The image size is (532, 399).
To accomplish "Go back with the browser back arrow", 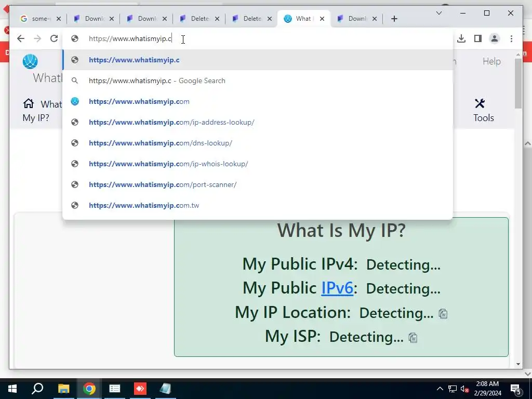I will 21,38.
